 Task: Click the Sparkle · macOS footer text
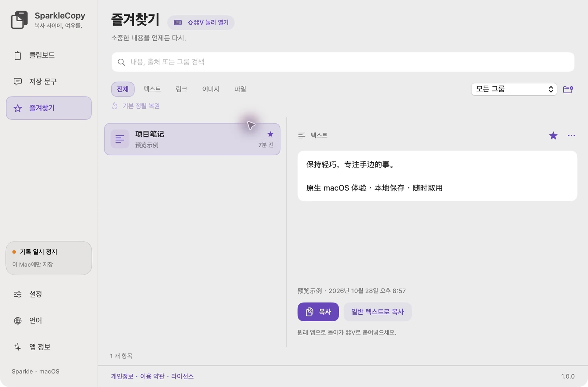pos(36,372)
